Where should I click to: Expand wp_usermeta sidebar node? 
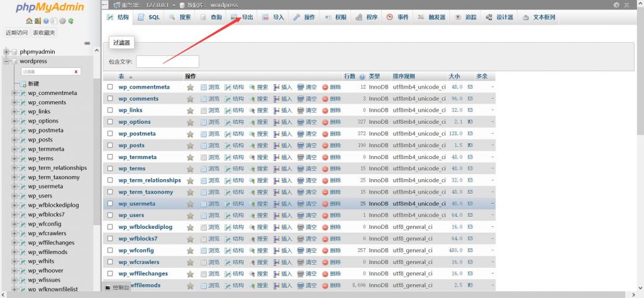coord(14,187)
